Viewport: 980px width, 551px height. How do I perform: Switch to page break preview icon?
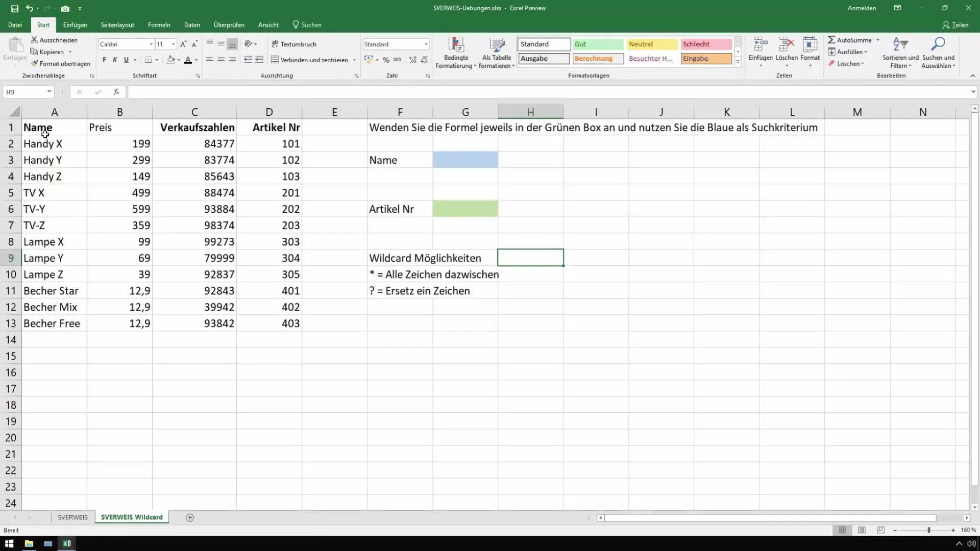[x=881, y=530]
